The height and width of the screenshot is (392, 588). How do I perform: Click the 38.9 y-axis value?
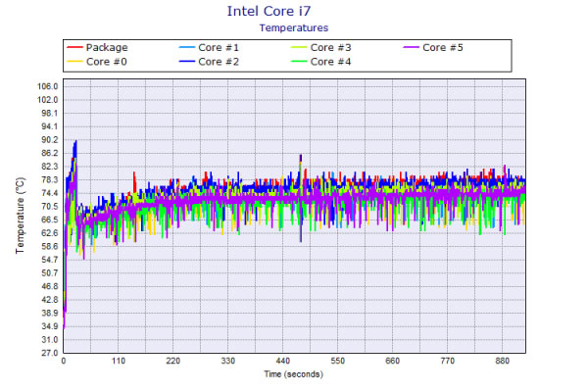click(50, 314)
